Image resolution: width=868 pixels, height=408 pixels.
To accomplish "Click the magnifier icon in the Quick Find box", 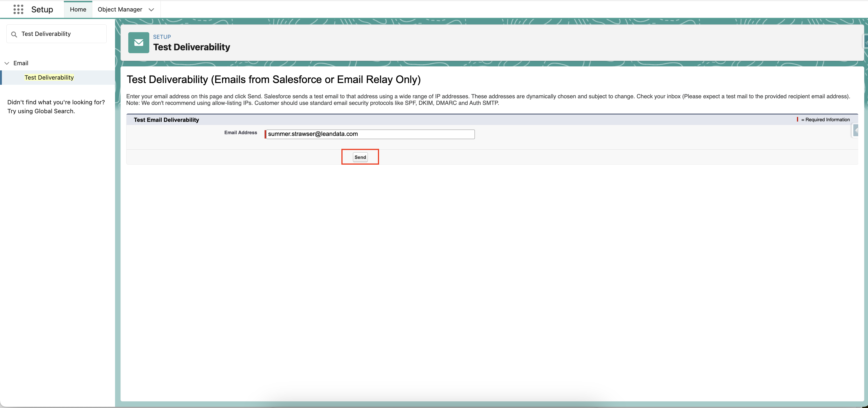I will click(14, 34).
